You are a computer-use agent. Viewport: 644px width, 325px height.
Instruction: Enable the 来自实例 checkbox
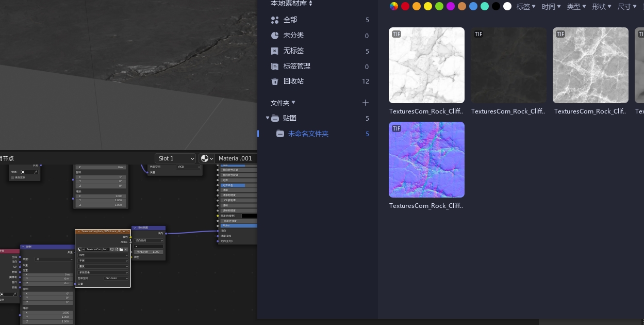(12, 177)
